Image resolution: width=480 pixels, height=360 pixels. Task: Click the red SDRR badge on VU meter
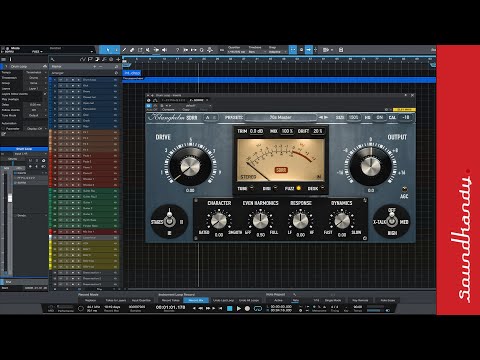coord(281,170)
